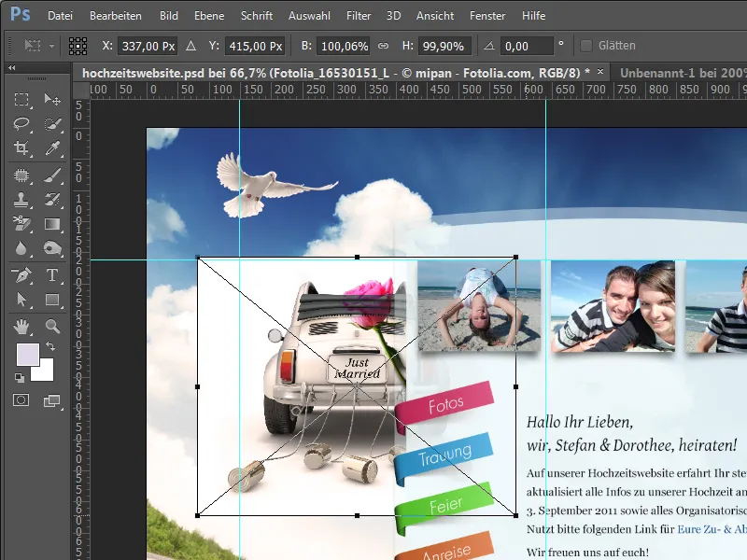Activate the hochzeitswebsite.psd document tab
This screenshot has width=747, height=560.
coord(336,73)
